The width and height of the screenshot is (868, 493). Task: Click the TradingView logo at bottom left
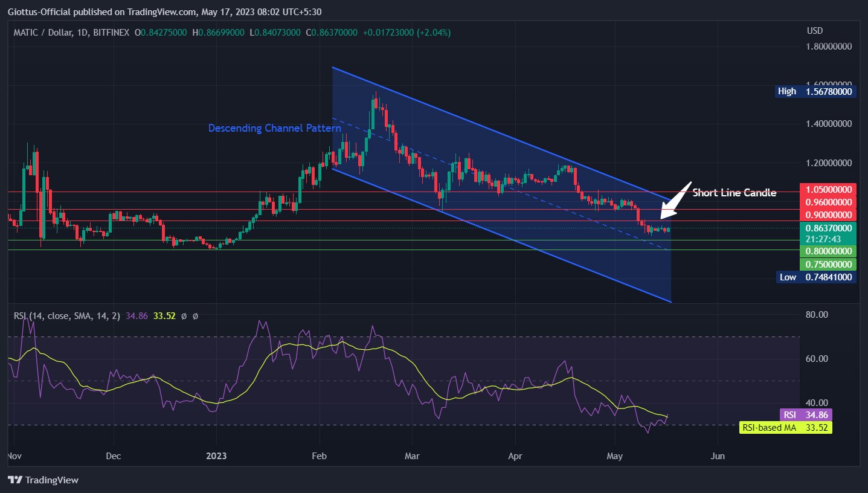(42, 480)
